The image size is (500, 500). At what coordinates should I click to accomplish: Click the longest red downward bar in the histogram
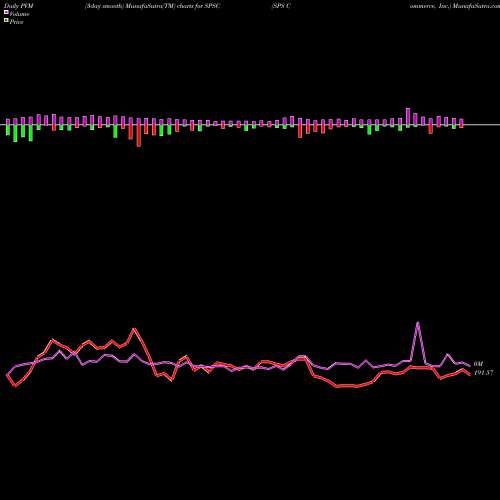(x=139, y=136)
